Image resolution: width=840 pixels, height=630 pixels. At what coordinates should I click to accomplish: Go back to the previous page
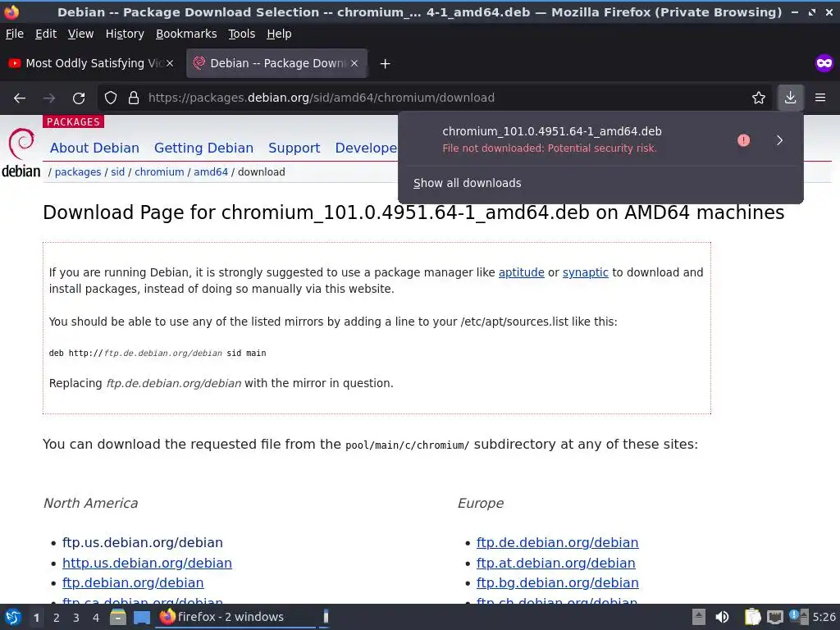click(x=20, y=98)
